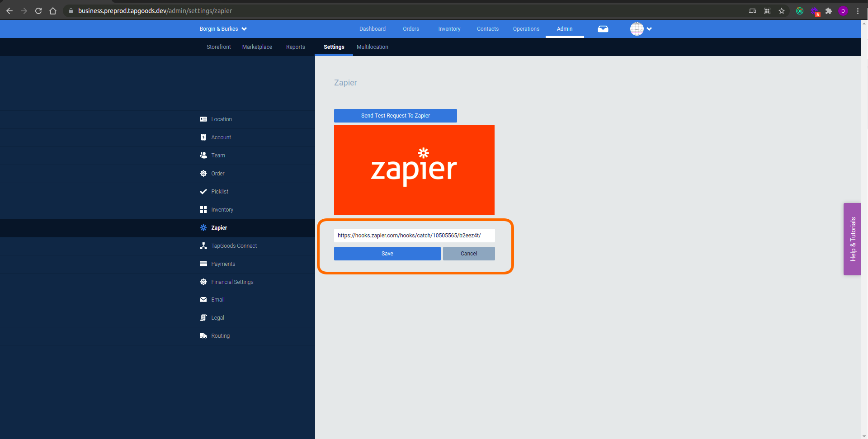Expand the Borgin & Burkes business dropdown
868x439 pixels.
pos(223,29)
